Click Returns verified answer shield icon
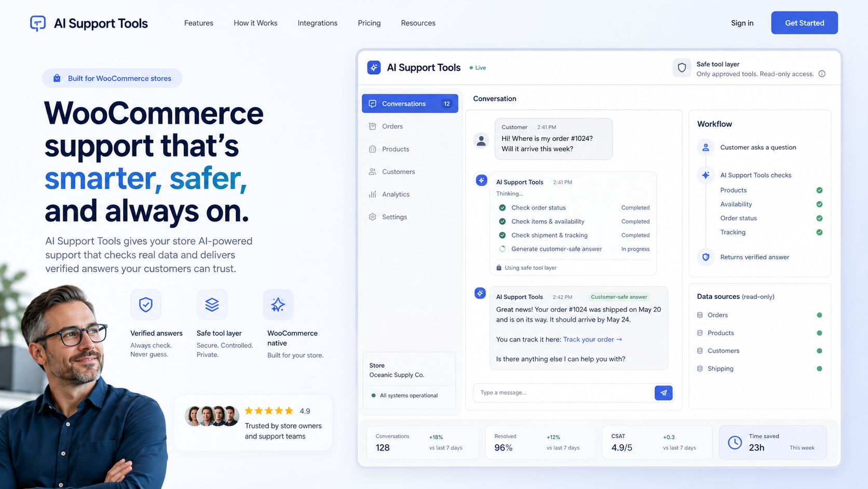Screen dimensions: 868x489 pos(706,257)
